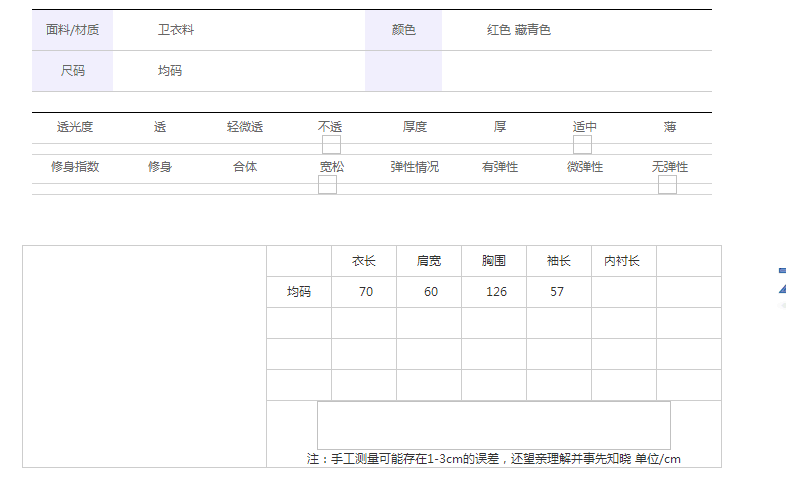Check the box under 不透
Image resolution: width=786 pixels, height=478 pixels.
point(331,145)
